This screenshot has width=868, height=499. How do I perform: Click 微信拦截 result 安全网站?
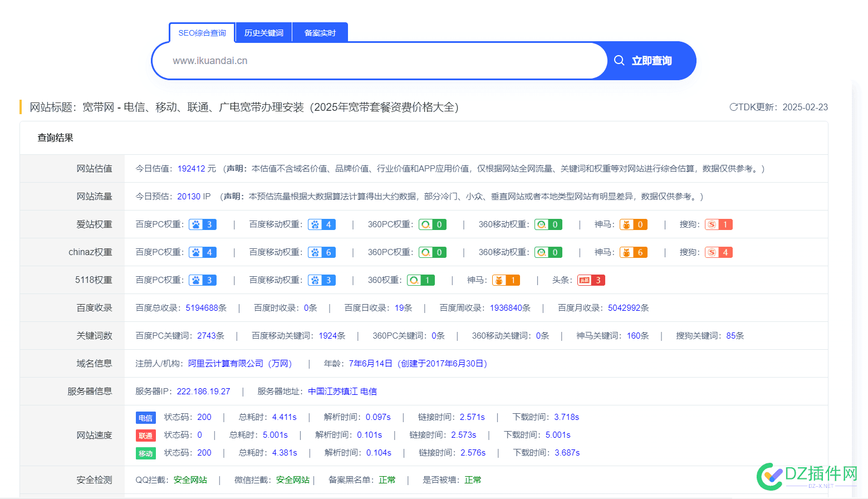(x=293, y=480)
